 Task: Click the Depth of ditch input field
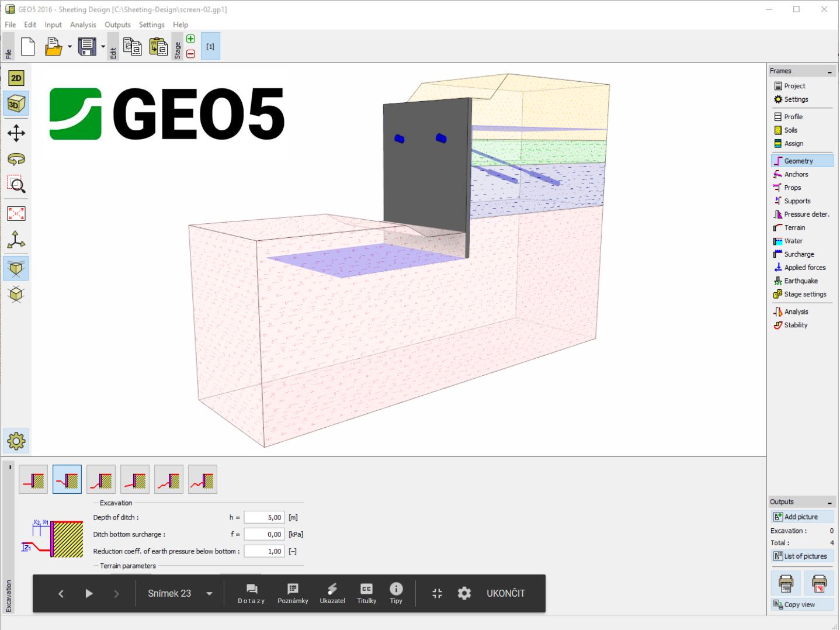pyautogui.click(x=264, y=517)
